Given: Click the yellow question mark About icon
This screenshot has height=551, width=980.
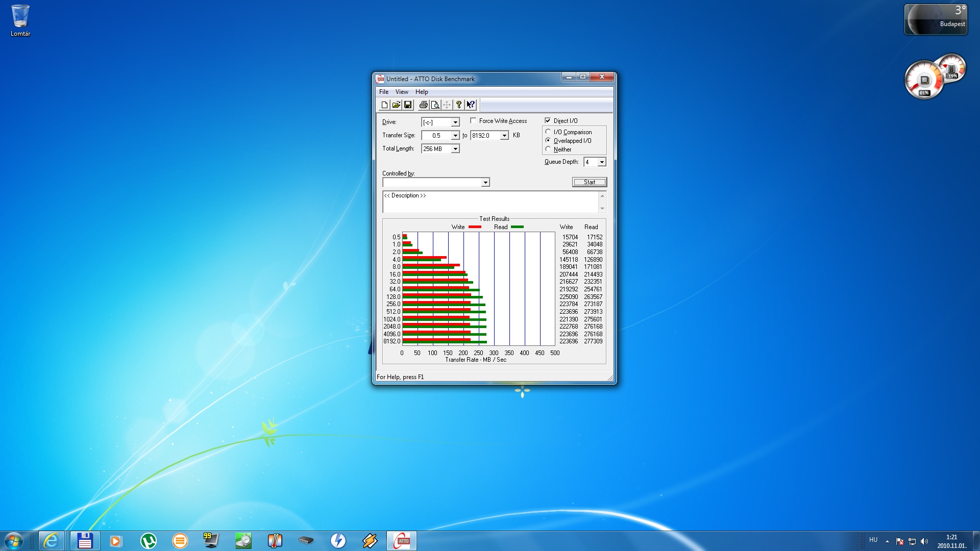Looking at the screenshot, I should tap(459, 105).
